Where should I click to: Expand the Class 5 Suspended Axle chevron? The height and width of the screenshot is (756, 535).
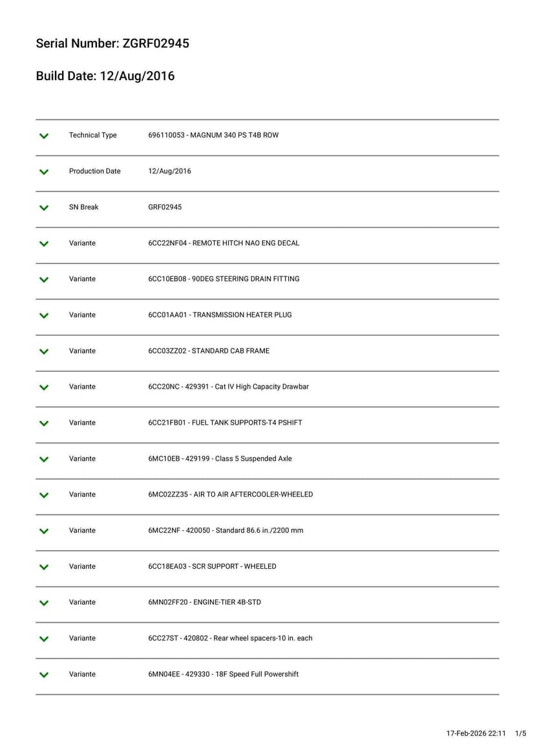point(44,459)
